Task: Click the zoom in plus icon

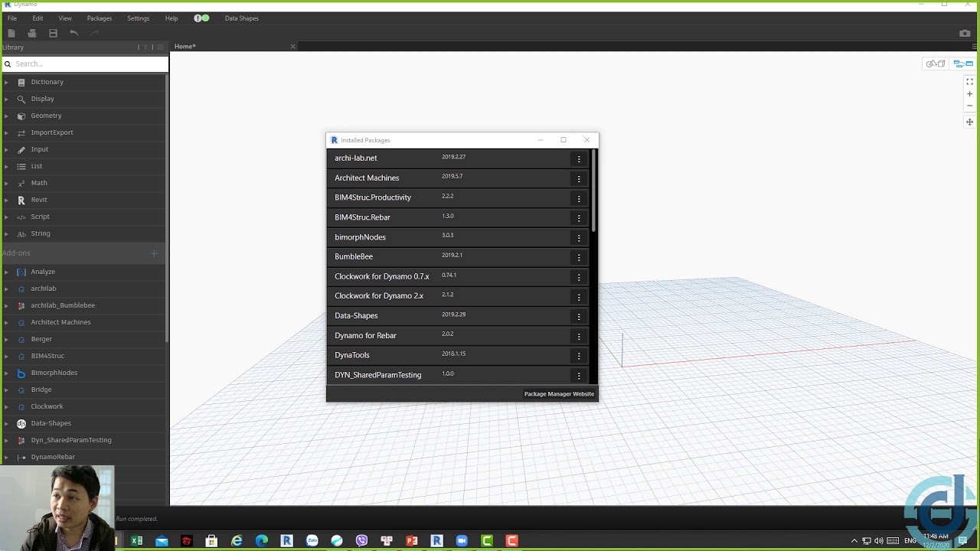Action: click(x=969, y=94)
